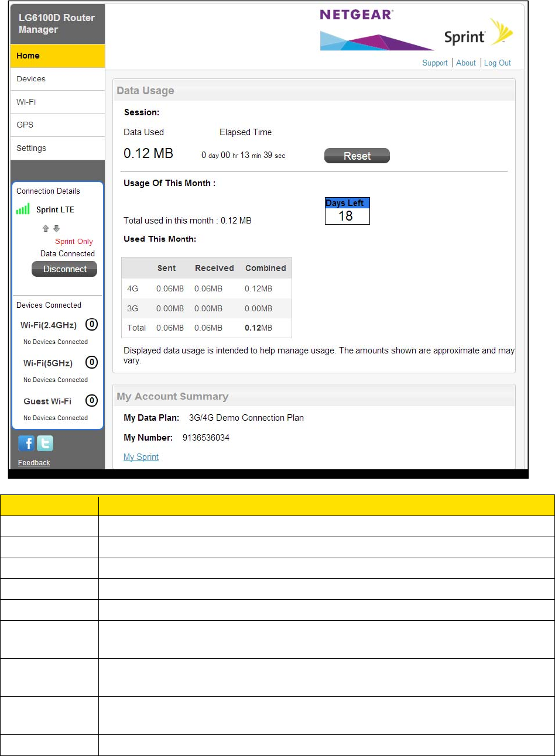555x756 pixels.
Task: Click the Sent column header
Action: click(x=167, y=268)
